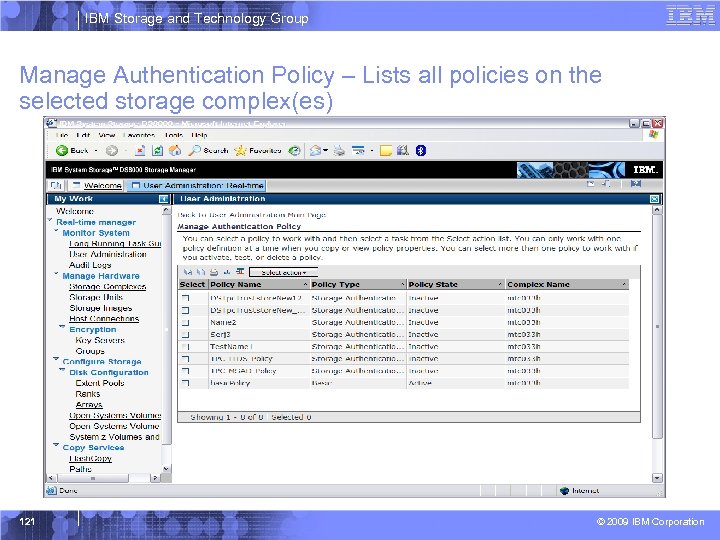The height and width of the screenshot is (540, 720).
Task: Check the box for policy TestName1
Action: 186,347
